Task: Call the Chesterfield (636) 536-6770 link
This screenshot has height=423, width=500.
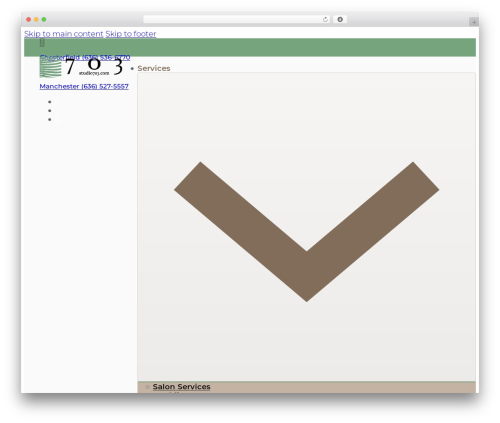Action: click(x=85, y=57)
